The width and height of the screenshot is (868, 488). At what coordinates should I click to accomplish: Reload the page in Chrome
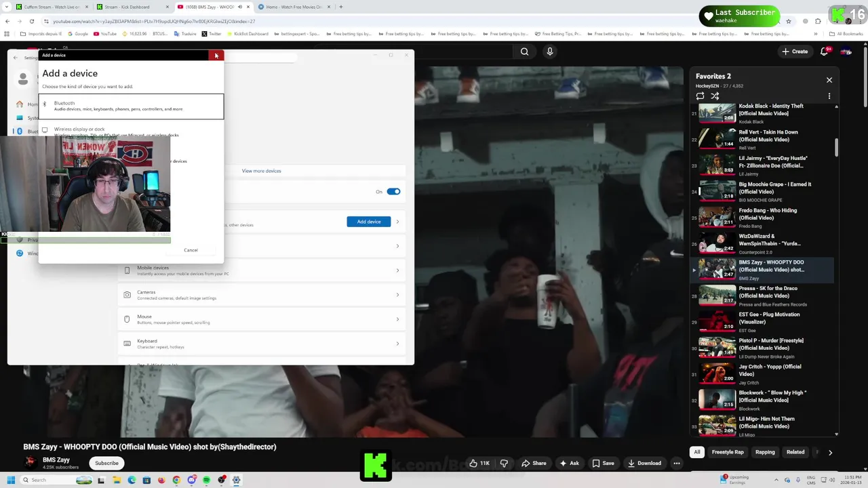coord(31,21)
